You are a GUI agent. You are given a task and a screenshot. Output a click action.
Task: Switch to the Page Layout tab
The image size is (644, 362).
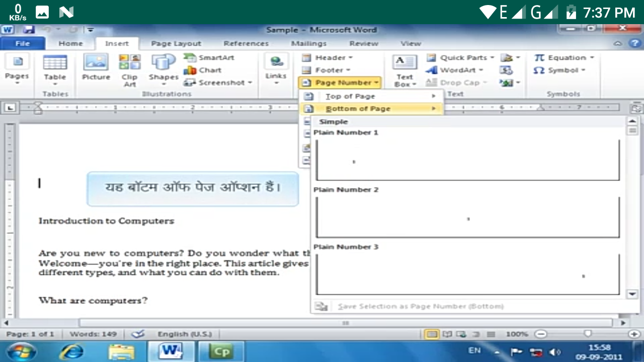click(x=176, y=44)
